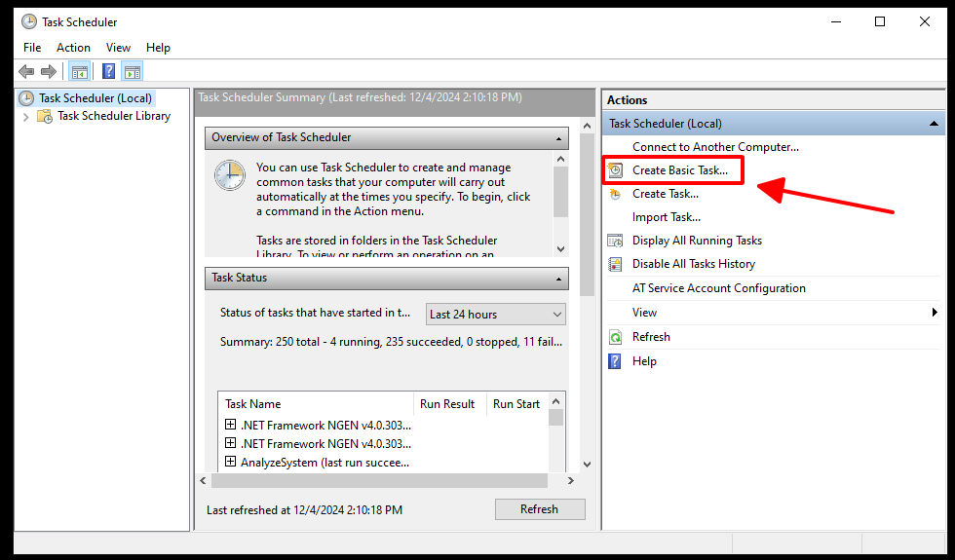The width and height of the screenshot is (955, 560).
Task: Select the Task Scheduler Library folder icon
Action: (45, 116)
